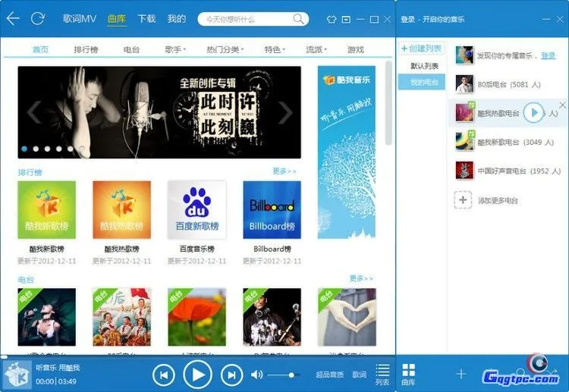Viewport: 569px width, 392px height.
Task: Open the Billboard榜 chart thumbnail
Action: pos(272,209)
